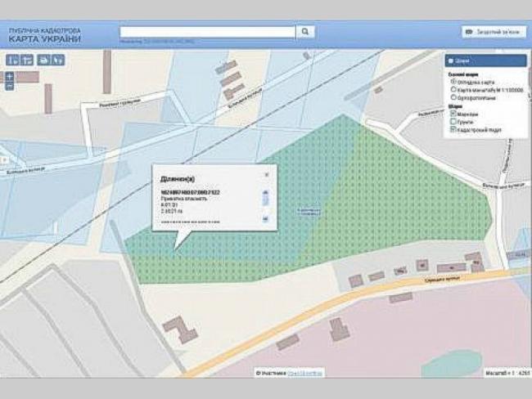532x399 pixels.
Task: Enable the Грунти layer checkbox
Action: point(453,122)
